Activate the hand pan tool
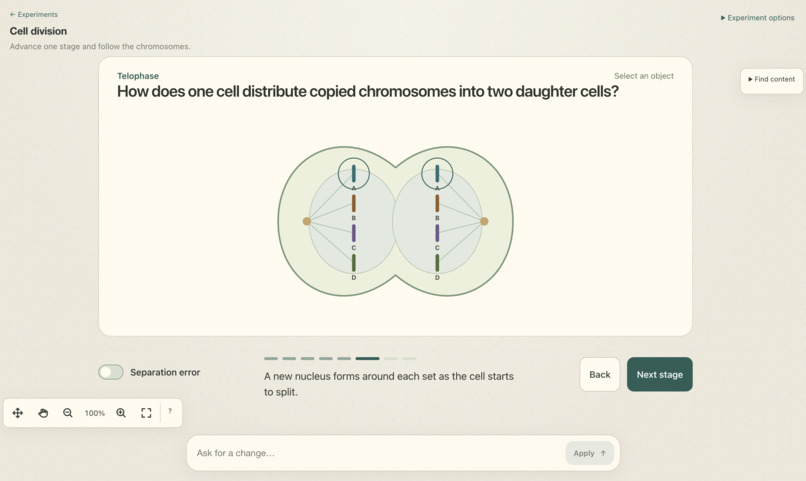806x481 pixels. (43, 413)
